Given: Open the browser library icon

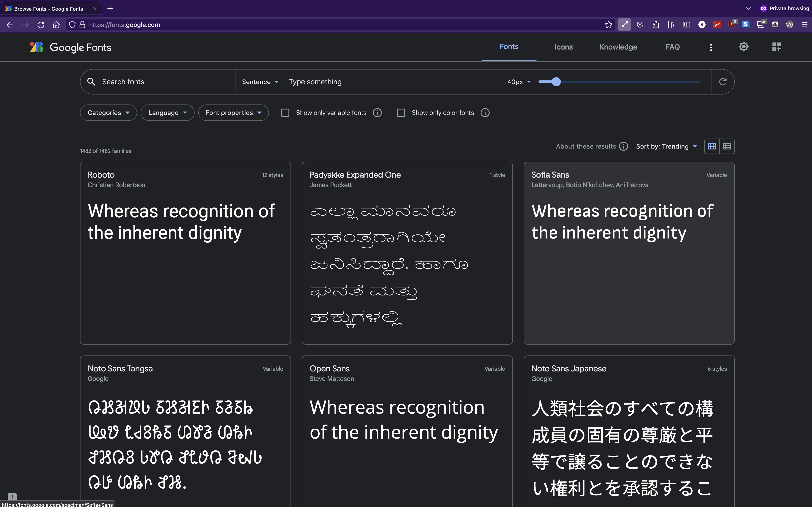Looking at the screenshot, I should 671,25.
